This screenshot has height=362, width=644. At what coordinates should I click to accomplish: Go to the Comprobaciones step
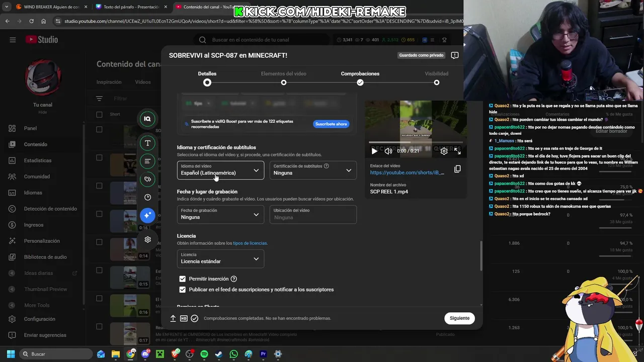click(x=360, y=78)
